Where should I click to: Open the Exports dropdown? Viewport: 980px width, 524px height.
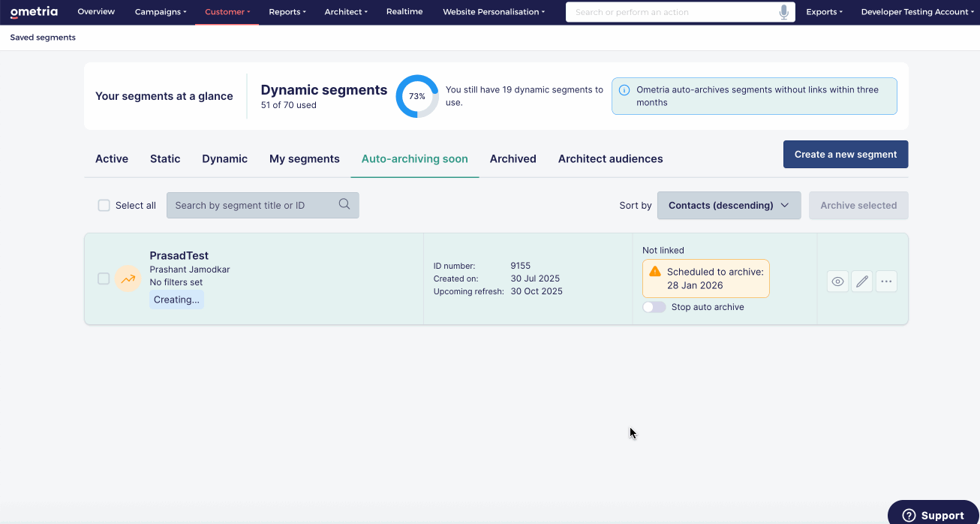click(824, 12)
